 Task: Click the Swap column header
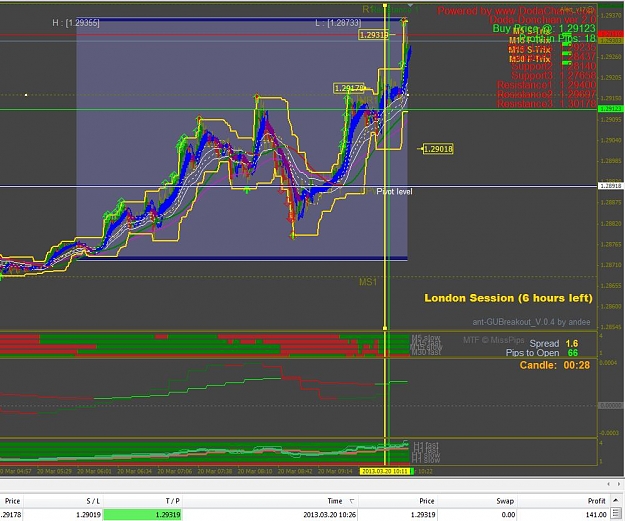pyautogui.click(x=505, y=501)
